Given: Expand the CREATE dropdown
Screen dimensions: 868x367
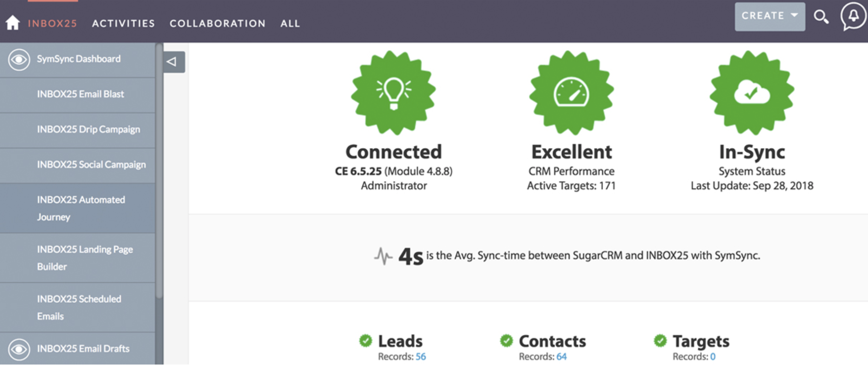Looking at the screenshot, I should point(770,16).
